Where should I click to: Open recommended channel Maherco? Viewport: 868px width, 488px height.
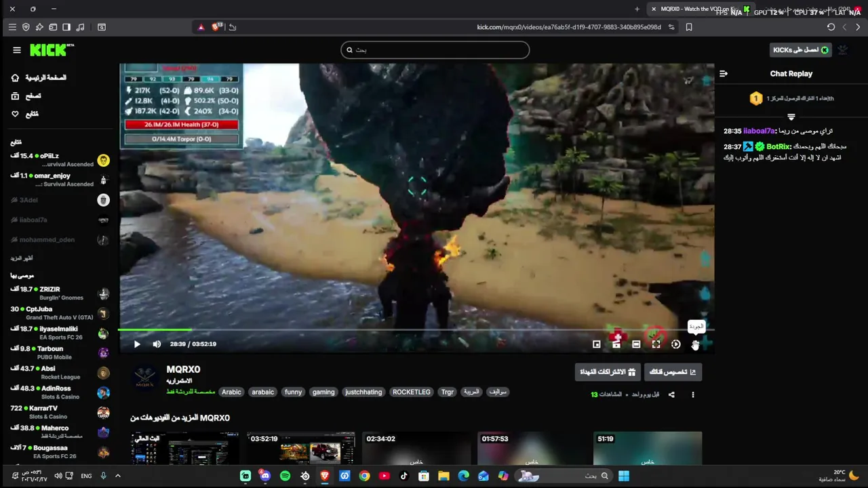point(60,432)
